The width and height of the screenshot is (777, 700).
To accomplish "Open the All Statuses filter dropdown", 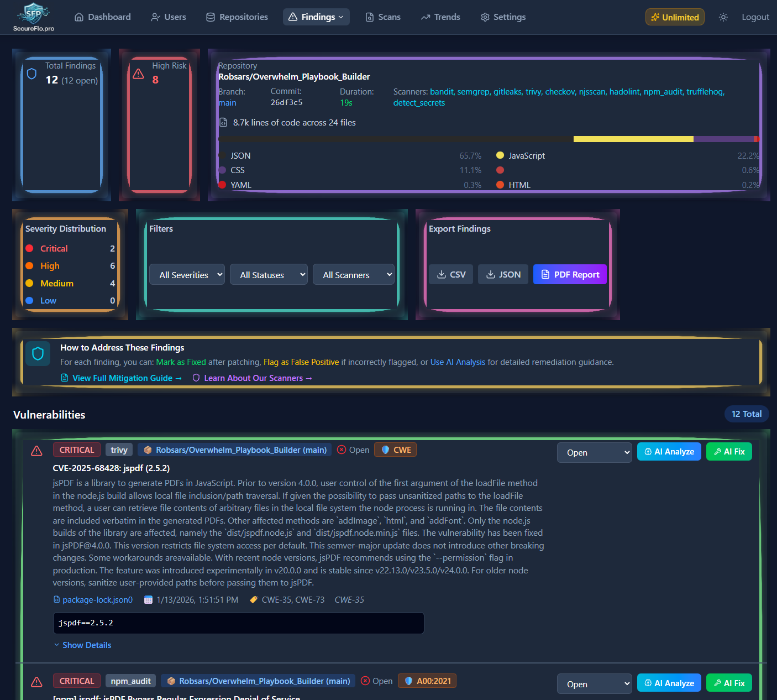I will [x=269, y=275].
